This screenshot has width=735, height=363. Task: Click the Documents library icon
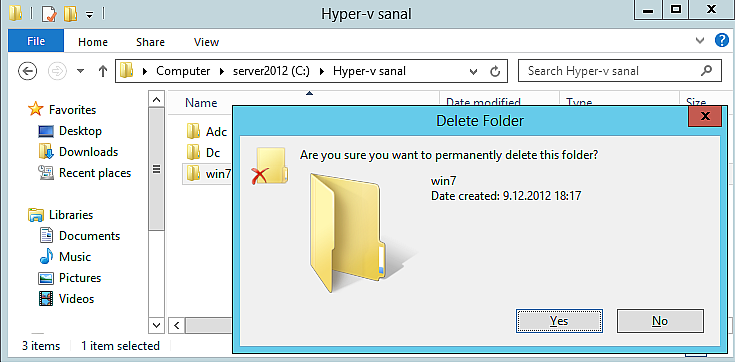pyautogui.click(x=46, y=235)
